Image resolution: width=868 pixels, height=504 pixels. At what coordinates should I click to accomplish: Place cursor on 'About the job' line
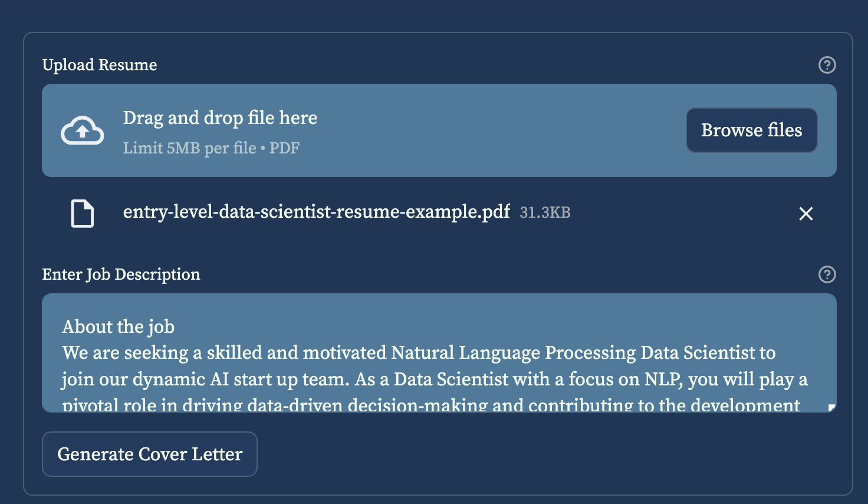coord(118,327)
